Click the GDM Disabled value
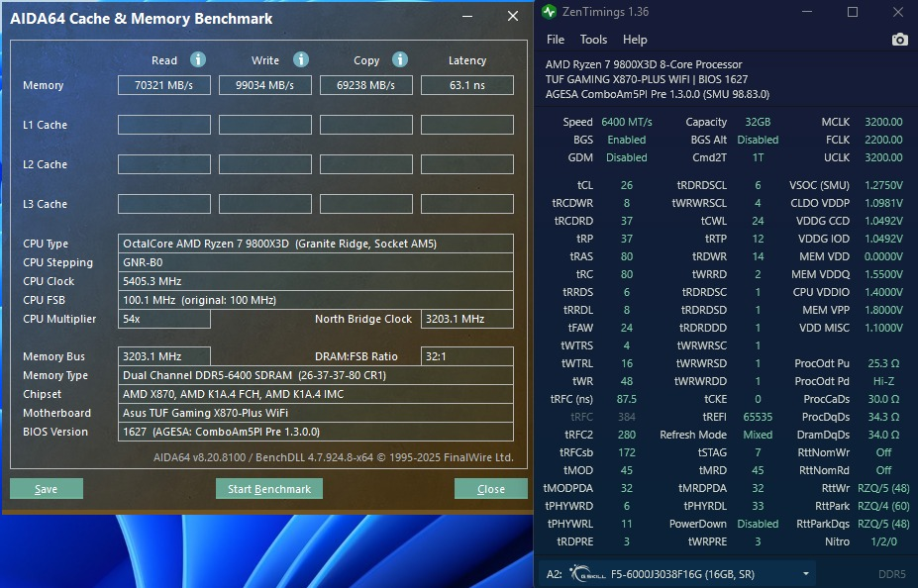This screenshot has width=918, height=588. [x=627, y=157]
